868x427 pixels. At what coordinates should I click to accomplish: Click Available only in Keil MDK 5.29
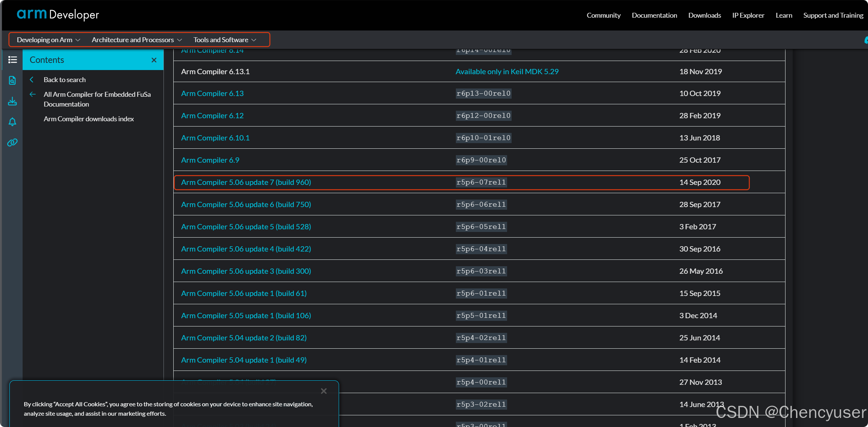pos(507,72)
